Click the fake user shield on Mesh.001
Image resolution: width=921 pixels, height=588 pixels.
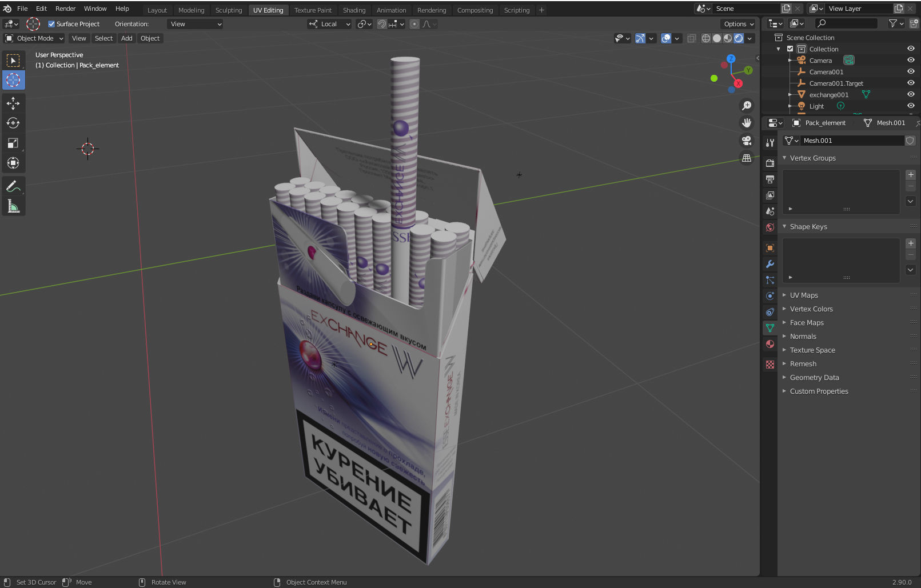pos(910,141)
